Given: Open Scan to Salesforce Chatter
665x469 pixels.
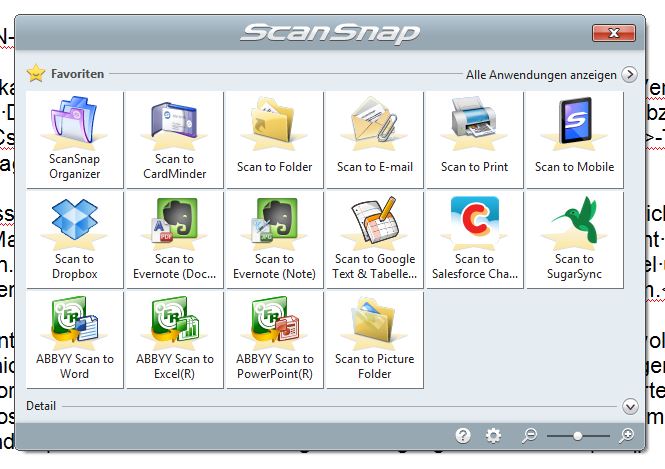Looking at the screenshot, I should click(475, 240).
